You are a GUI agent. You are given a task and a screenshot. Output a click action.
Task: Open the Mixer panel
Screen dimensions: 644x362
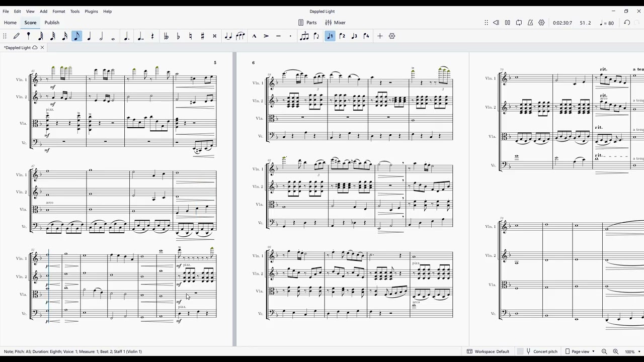[335, 23]
